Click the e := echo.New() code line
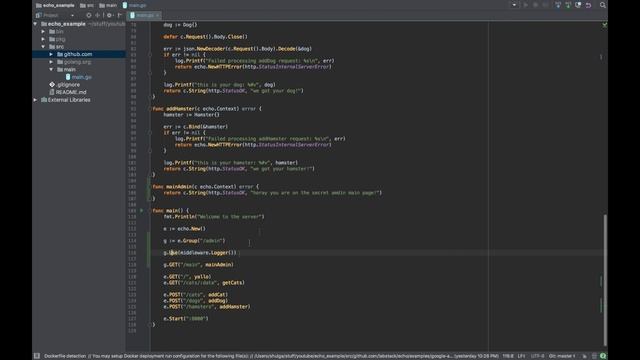This screenshot has height=360, width=640. pyautogui.click(x=184, y=229)
